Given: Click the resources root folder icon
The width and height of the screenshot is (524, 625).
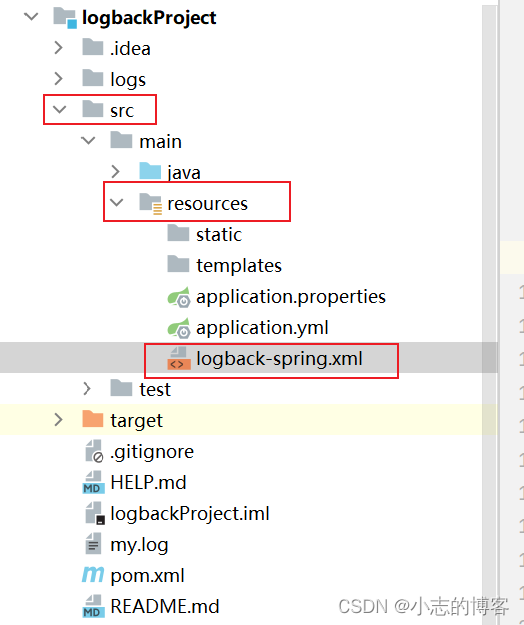Looking at the screenshot, I should [151, 203].
